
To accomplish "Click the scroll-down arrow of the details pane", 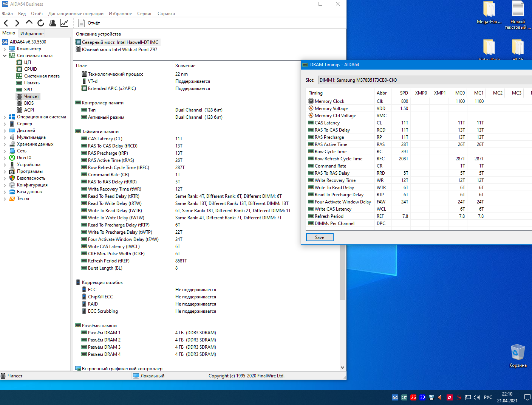I will (x=342, y=367).
